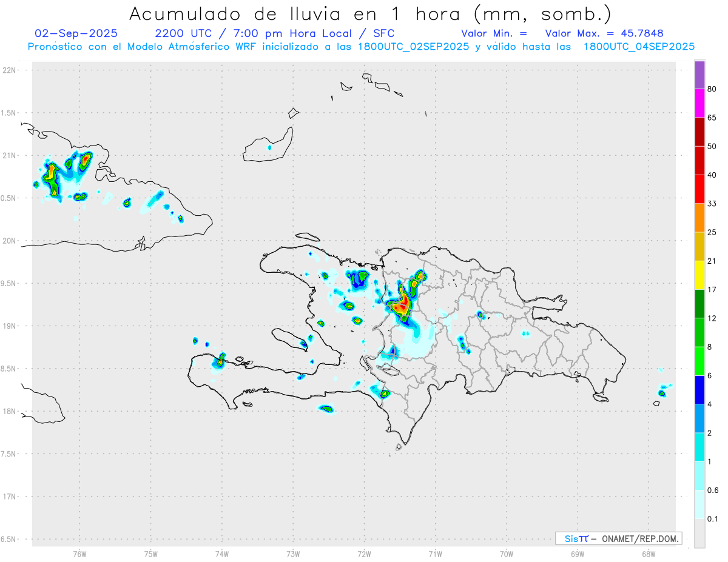
Task: Click the '18N' latitude label
Action: coord(10,411)
